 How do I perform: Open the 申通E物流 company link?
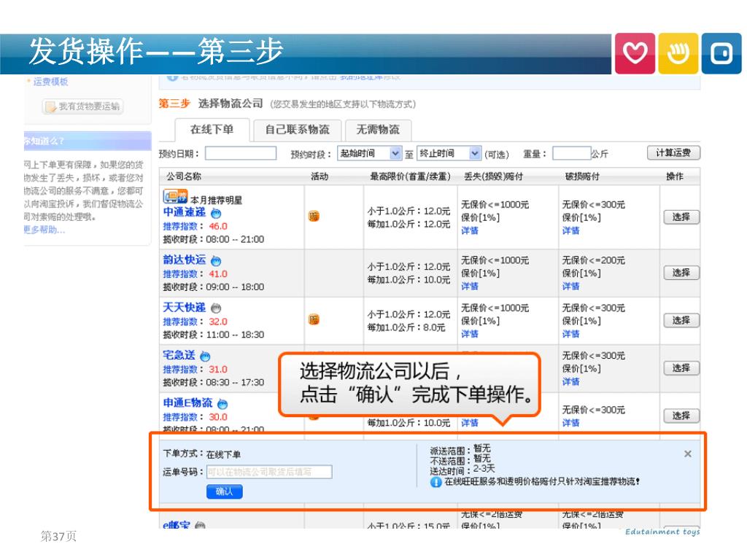(x=187, y=402)
